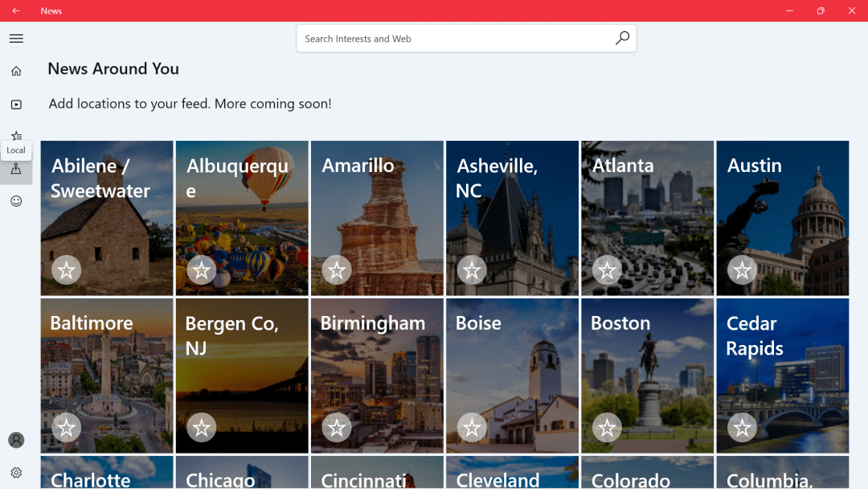868x489 pixels.
Task: Toggle favorite star on Atlanta tile
Action: point(607,270)
